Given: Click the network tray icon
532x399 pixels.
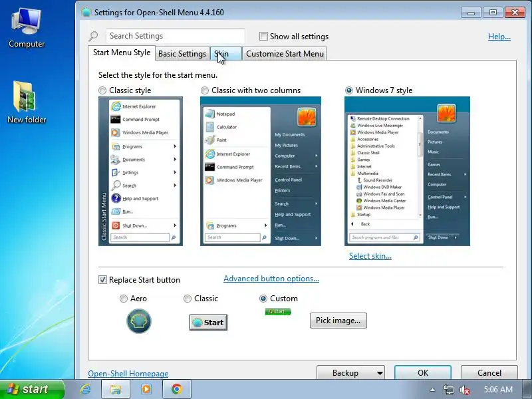Looking at the screenshot, I should [x=448, y=390].
